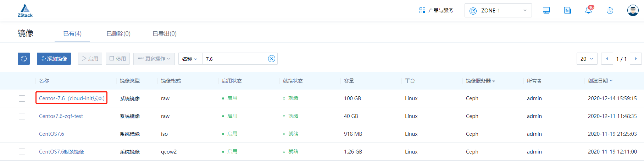
Task: Click the ZStack logo
Action: (x=25, y=11)
